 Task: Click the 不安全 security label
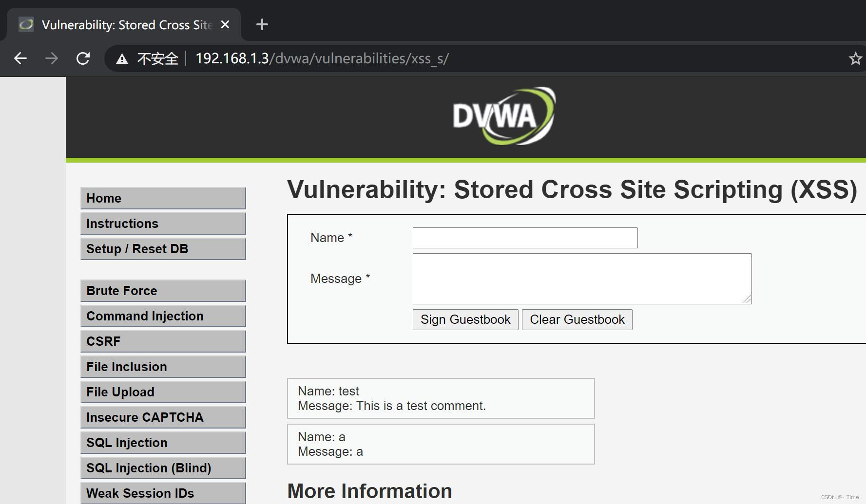coord(157,59)
